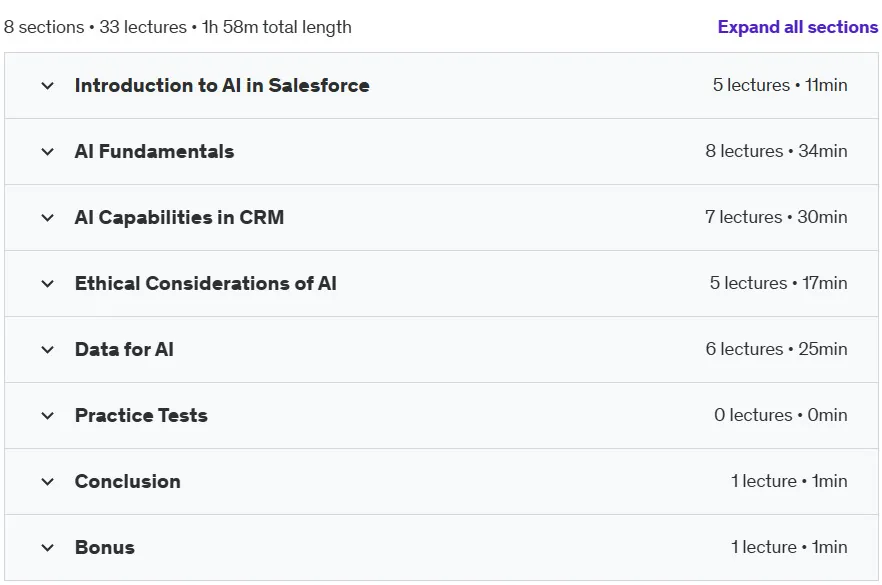Expand chevron next to AI Fundamentals

48,152
